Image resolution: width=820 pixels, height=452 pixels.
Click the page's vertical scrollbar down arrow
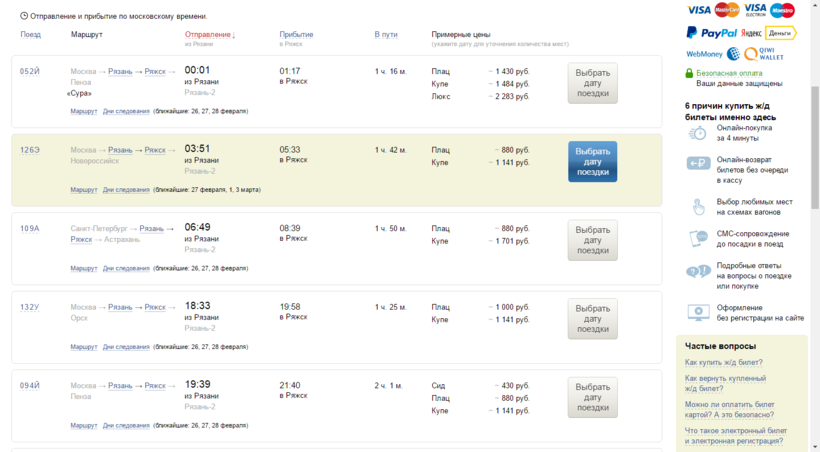pos(814,446)
